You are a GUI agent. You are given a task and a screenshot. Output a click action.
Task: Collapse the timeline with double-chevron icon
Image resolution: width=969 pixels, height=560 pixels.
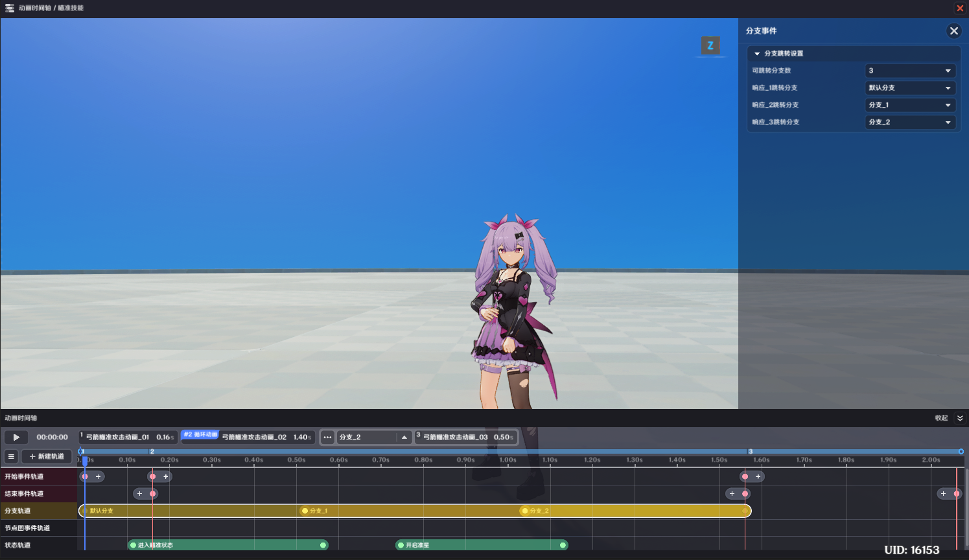960,418
